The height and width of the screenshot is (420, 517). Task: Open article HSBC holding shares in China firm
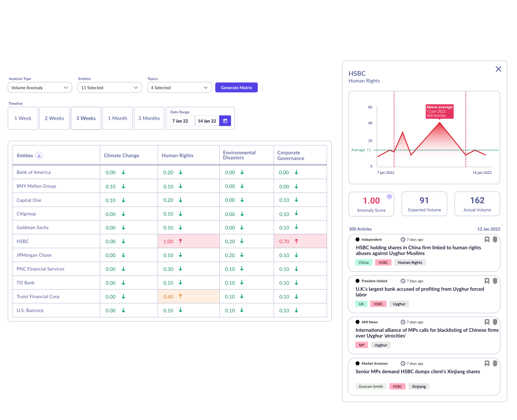click(x=418, y=250)
